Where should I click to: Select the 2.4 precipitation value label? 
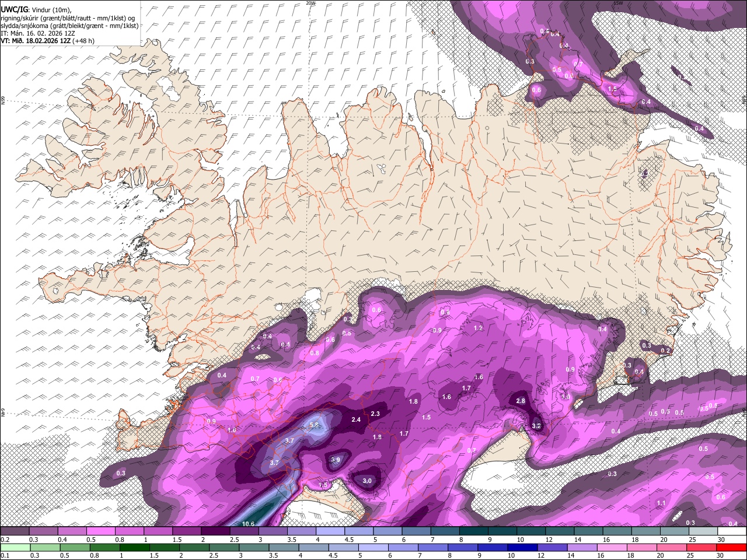click(356, 420)
